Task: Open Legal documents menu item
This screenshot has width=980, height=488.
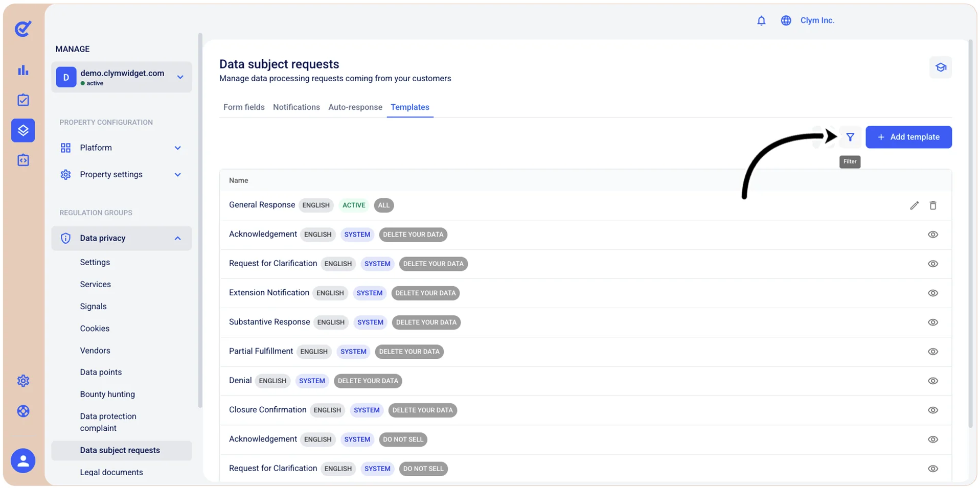Action: coord(111,472)
